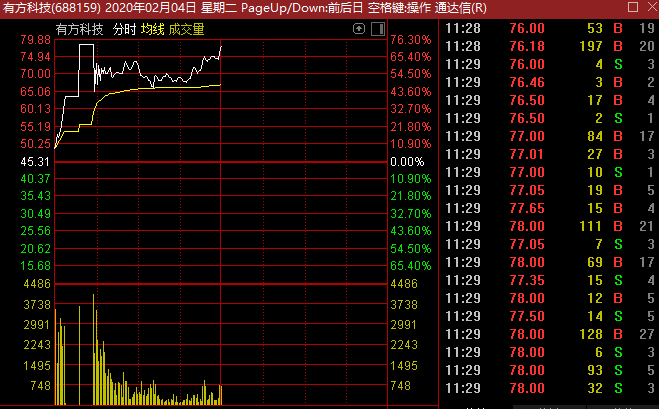Click the 有方科技 chart title label
This screenshot has width=659, height=409.
(x=79, y=29)
